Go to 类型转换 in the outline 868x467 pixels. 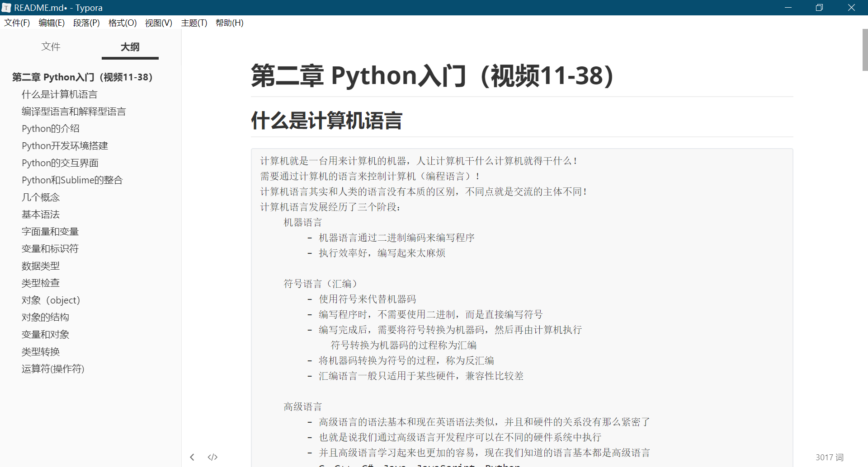(41, 352)
